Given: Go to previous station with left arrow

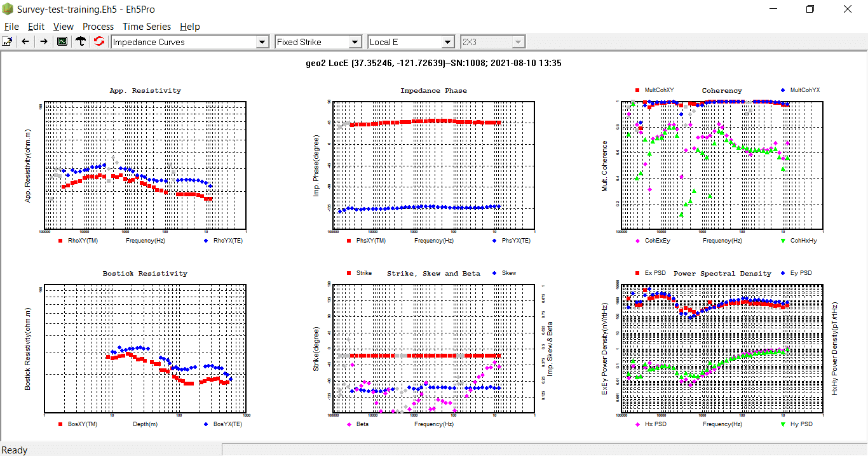Looking at the screenshot, I should (x=25, y=42).
